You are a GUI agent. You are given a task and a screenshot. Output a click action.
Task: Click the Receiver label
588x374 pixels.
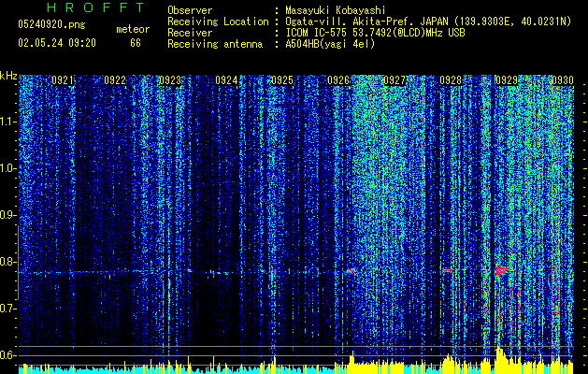click(x=190, y=33)
